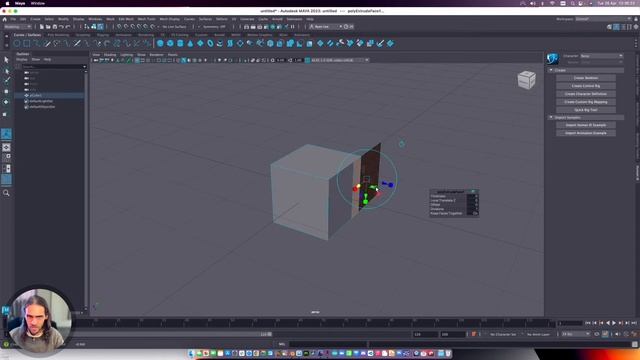640x360 pixels.
Task: Activate the Scale tool in the toolbox
Action: coord(6,114)
